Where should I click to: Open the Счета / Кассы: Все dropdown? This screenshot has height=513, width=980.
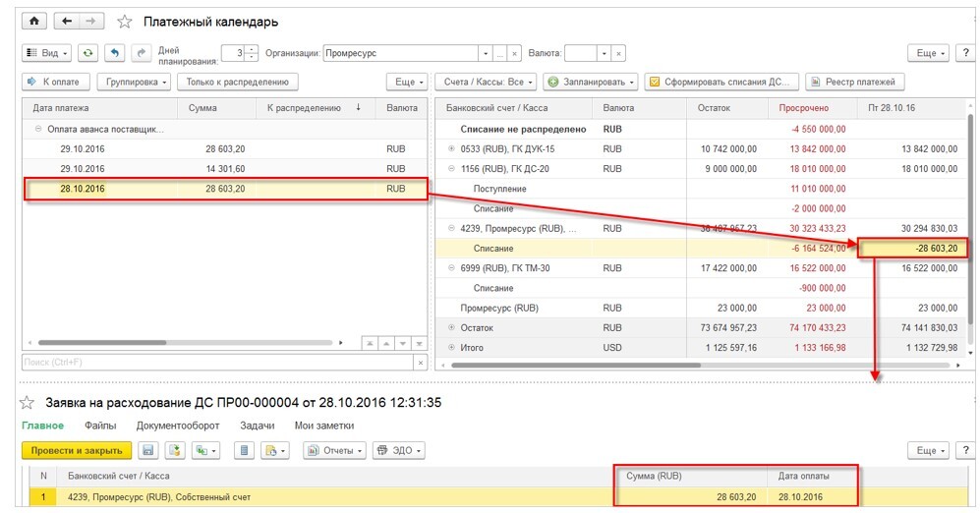(x=488, y=82)
